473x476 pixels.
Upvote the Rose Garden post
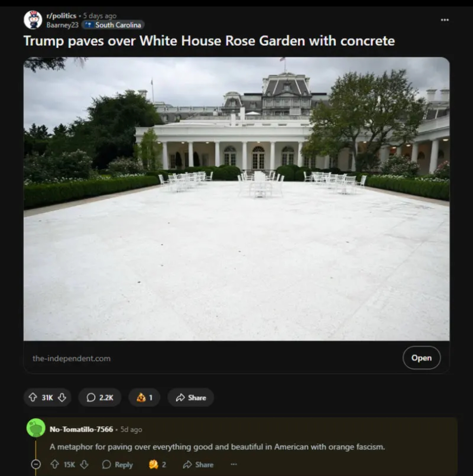32,397
